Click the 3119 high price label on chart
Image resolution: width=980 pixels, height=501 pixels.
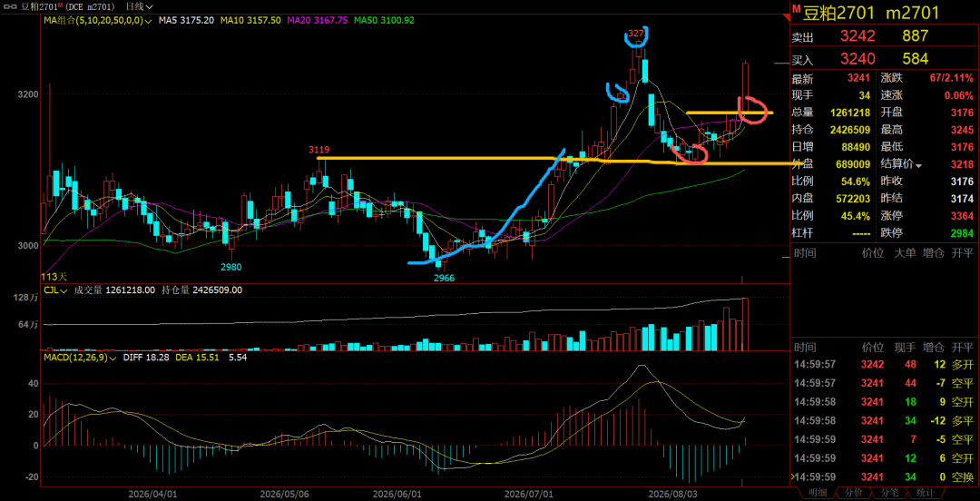318,150
